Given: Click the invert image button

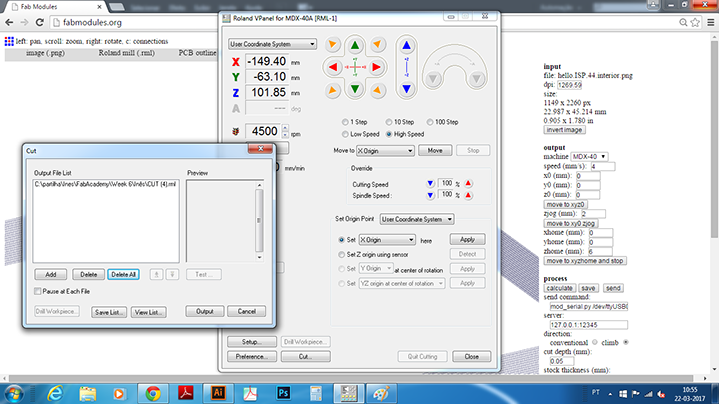Looking at the screenshot, I should point(564,130).
